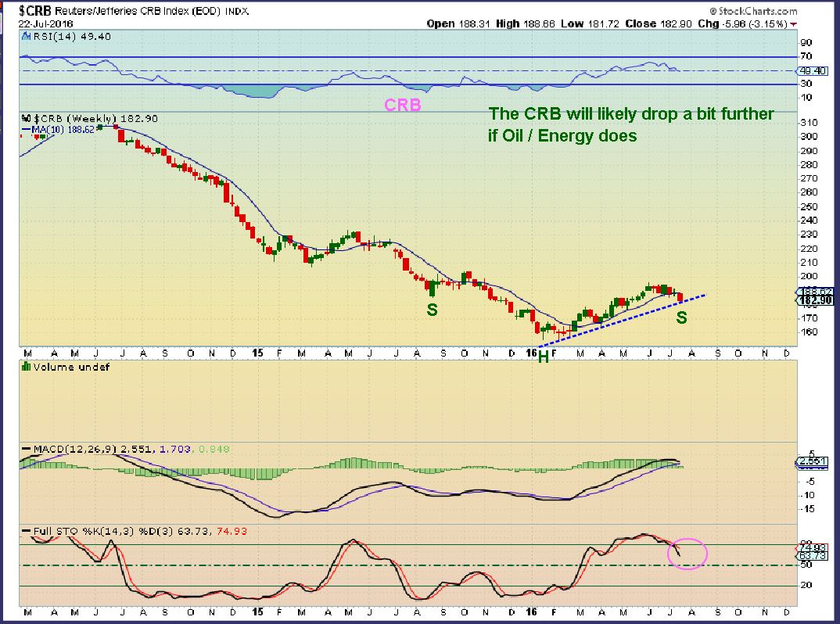Click the 300 level on the price axis

pyautogui.click(x=809, y=136)
